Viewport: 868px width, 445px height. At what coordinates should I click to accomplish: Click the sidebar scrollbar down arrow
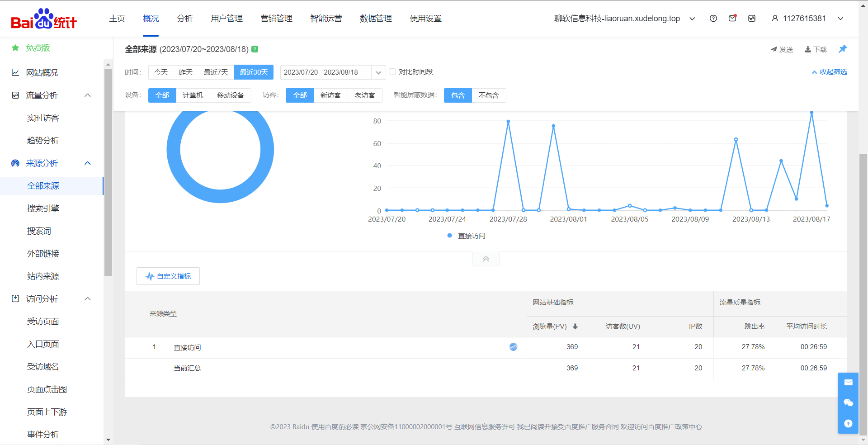click(x=108, y=440)
